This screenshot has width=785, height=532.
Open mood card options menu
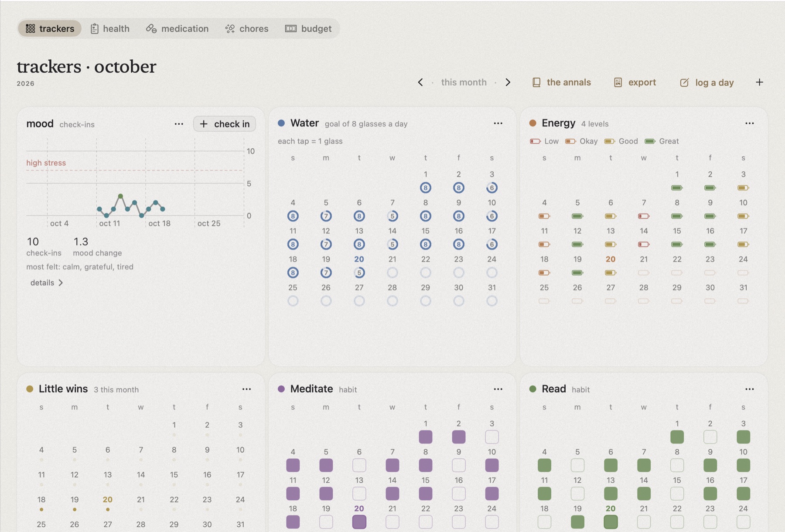coord(179,124)
